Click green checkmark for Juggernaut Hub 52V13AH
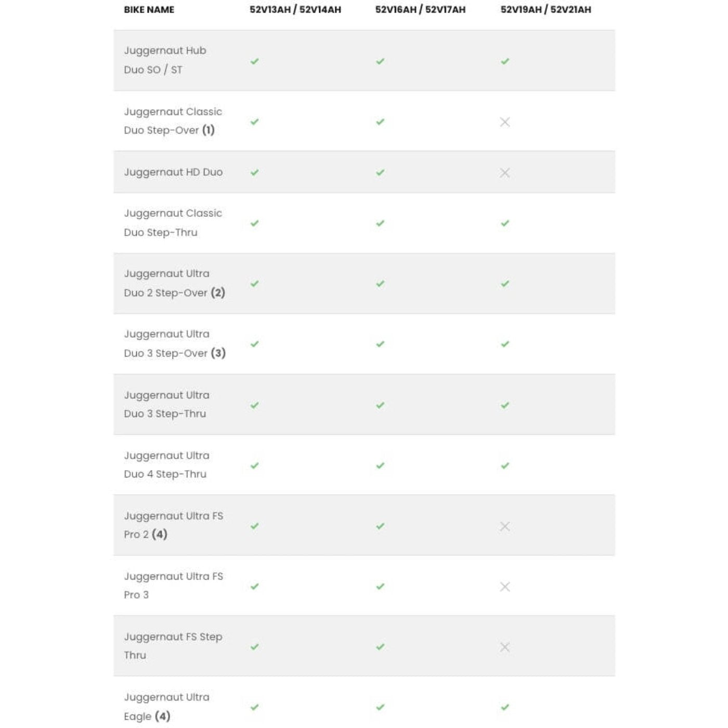The image size is (728, 728). (254, 61)
